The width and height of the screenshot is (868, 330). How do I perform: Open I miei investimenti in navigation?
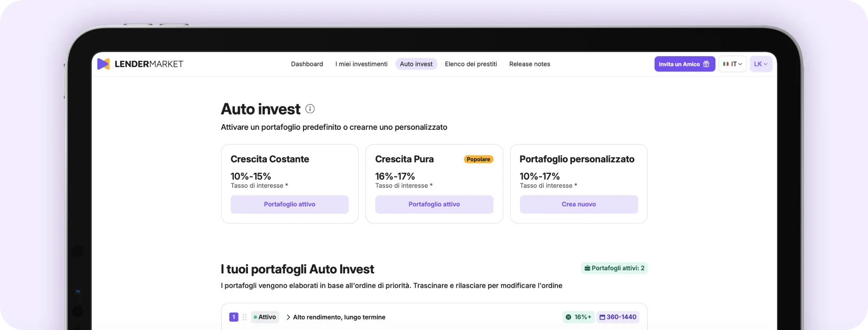coord(361,64)
